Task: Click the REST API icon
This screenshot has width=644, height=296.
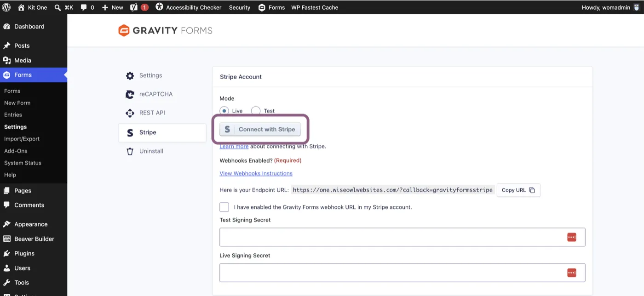Action: coord(130,113)
